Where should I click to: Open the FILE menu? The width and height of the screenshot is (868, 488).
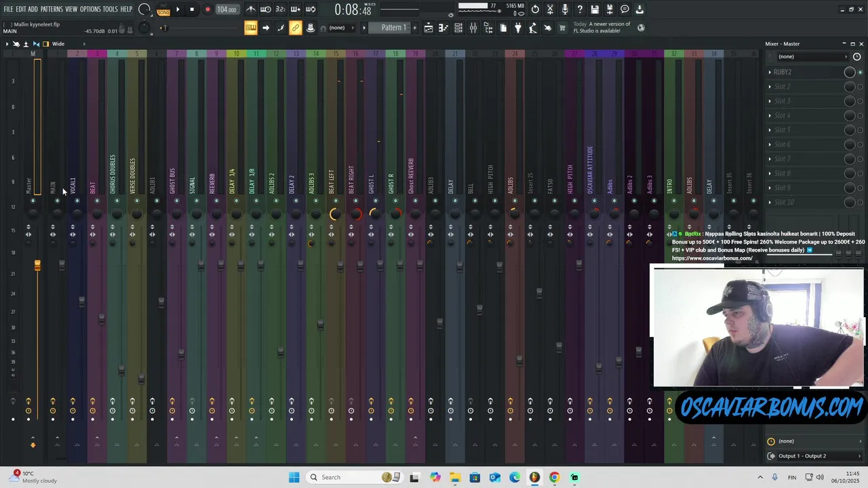click(9, 9)
